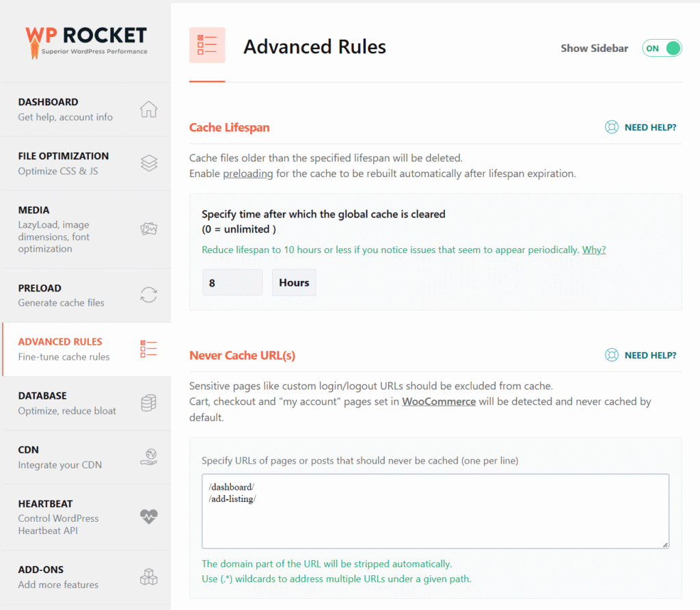Click the Database cylinder icon
Viewport: 700px width, 610px height.
[148, 403]
